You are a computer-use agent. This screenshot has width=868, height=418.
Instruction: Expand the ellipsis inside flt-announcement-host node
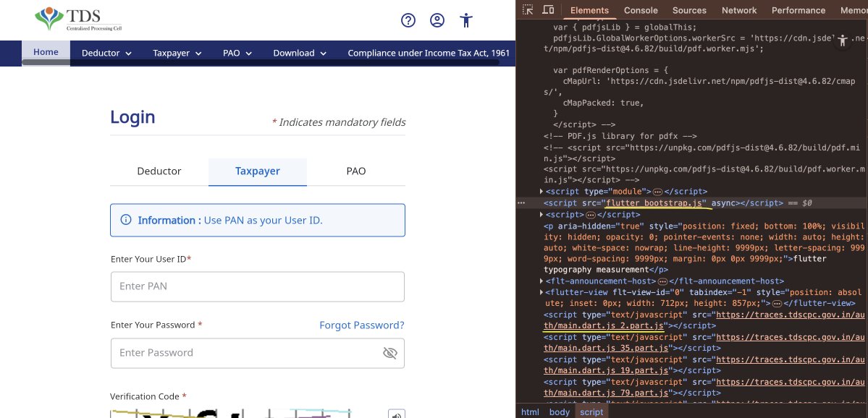(662, 281)
